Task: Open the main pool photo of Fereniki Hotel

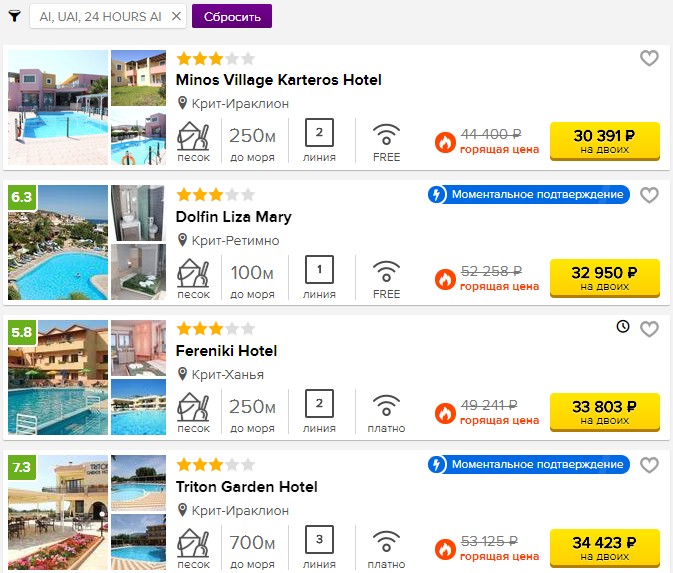Action: pyautogui.click(x=58, y=377)
